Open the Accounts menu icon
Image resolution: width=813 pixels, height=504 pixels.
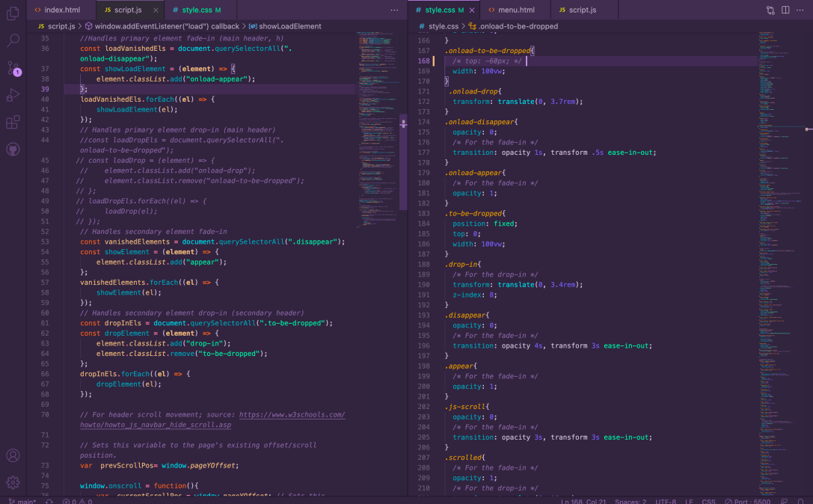click(x=13, y=455)
